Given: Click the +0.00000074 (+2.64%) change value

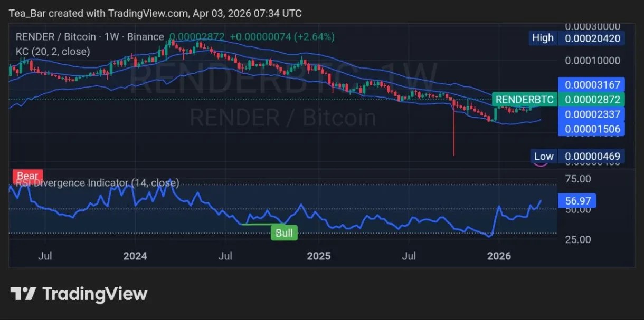Looking at the screenshot, I should 282,37.
